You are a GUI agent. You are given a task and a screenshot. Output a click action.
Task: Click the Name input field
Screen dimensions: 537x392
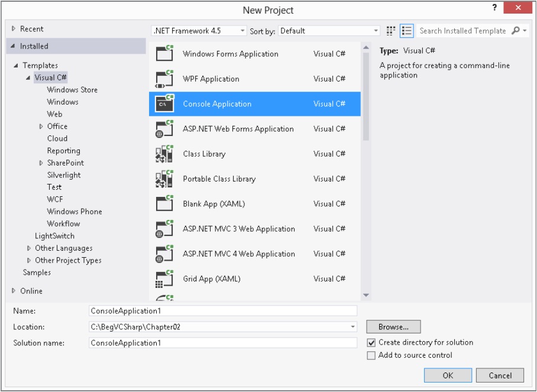pos(223,311)
